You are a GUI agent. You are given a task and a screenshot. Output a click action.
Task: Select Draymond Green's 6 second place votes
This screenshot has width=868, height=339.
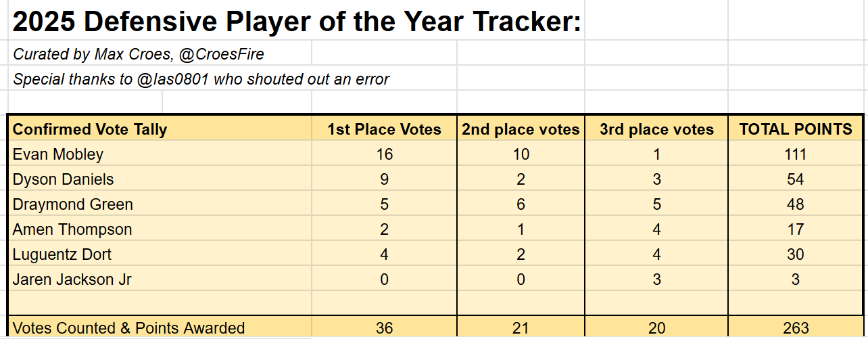click(x=521, y=204)
